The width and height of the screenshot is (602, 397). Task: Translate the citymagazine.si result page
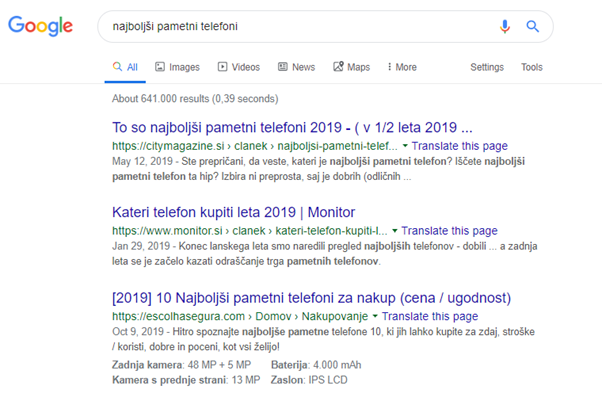(x=460, y=146)
